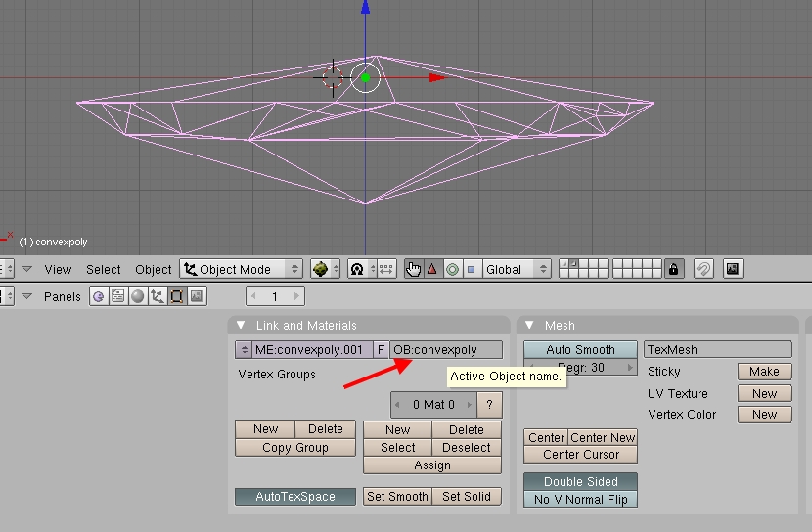Collapse the Panels header menus triangle
The height and width of the screenshot is (532, 812).
point(27,296)
